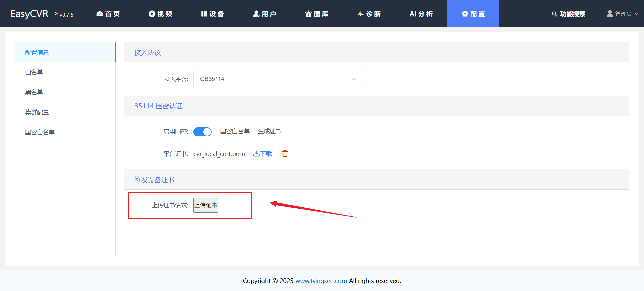
Task: Select the 配置 configuration tab
Action: pyautogui.click(x=473, y=14)
